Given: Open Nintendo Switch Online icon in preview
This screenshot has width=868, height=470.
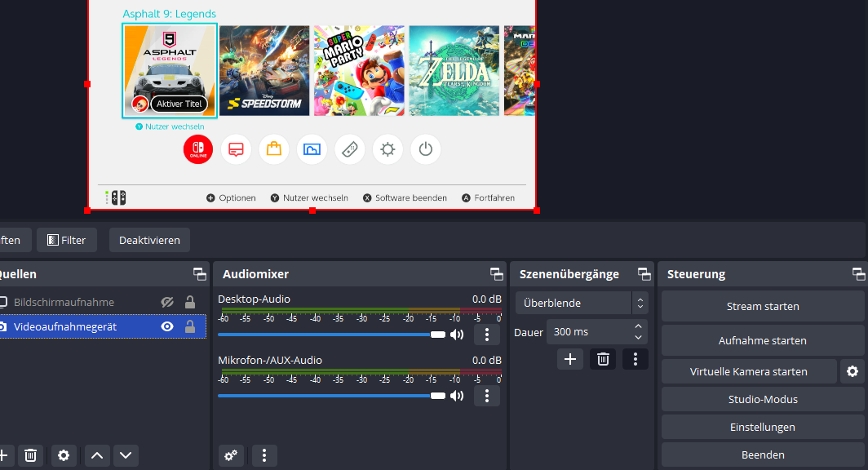Looking at the screenshot, I should click(197, 149).
